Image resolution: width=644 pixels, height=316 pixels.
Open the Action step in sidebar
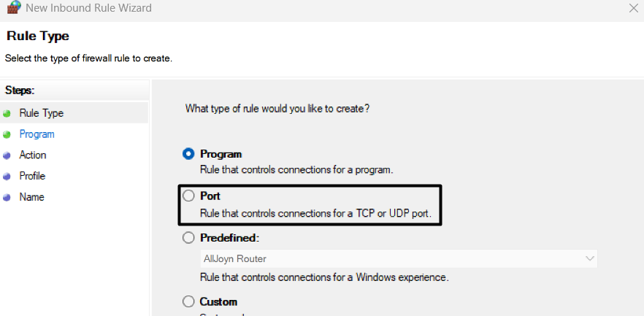(33, 155)
